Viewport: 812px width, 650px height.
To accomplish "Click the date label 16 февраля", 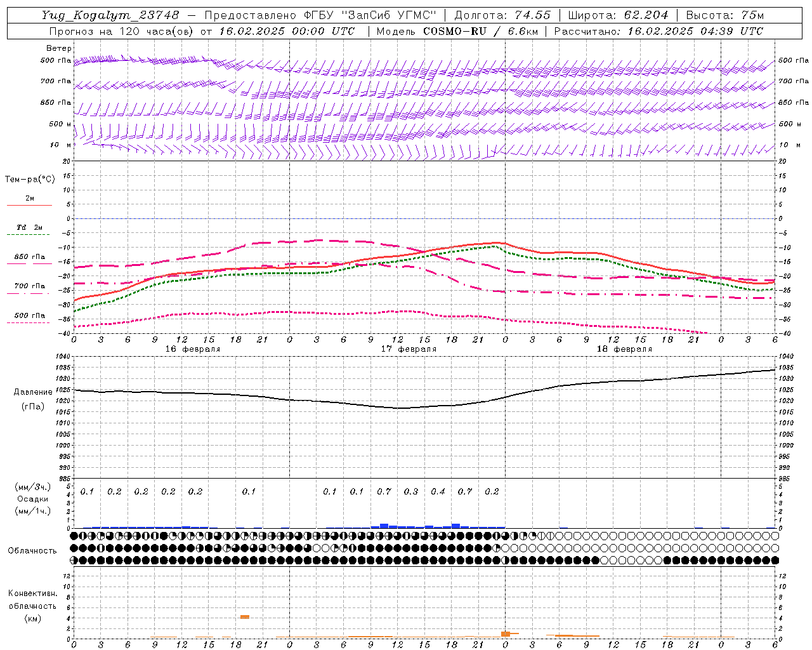I will pyautogui.click(x=193, y=349).
